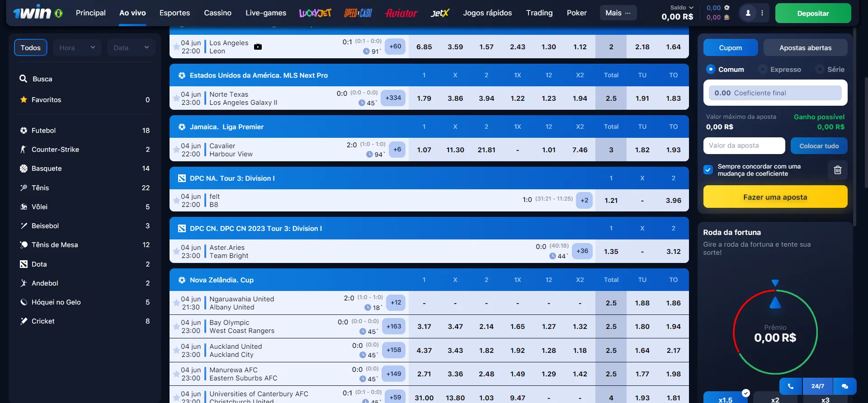Open the 1win home logo
Viewport: 868px width, 403px height.
pos(38,13)
